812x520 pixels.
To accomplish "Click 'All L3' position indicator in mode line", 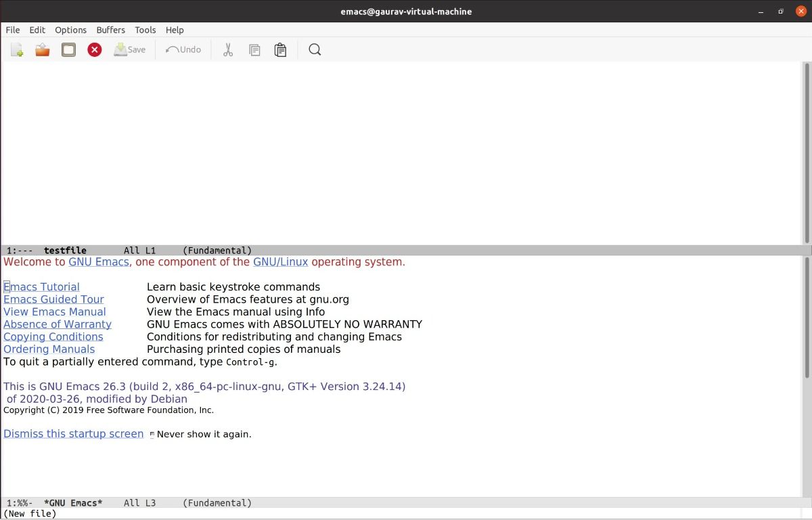I will (x=140, y=503).
